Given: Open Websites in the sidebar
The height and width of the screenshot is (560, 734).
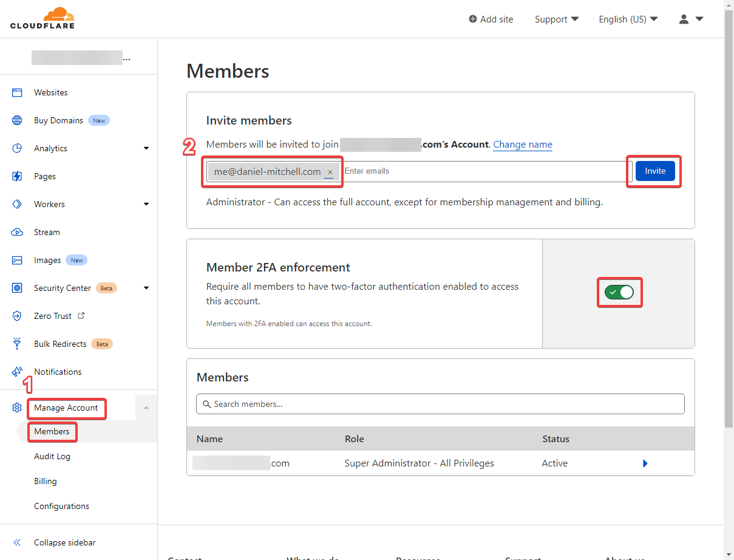Looking at the screenshot, I should [x=51, y=92].
